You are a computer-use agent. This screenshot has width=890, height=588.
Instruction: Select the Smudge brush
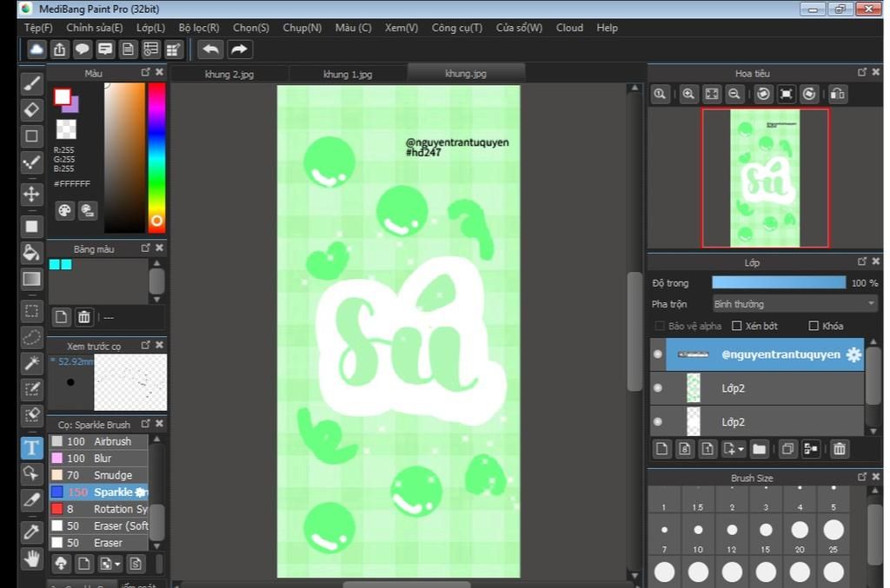[99, 475]
